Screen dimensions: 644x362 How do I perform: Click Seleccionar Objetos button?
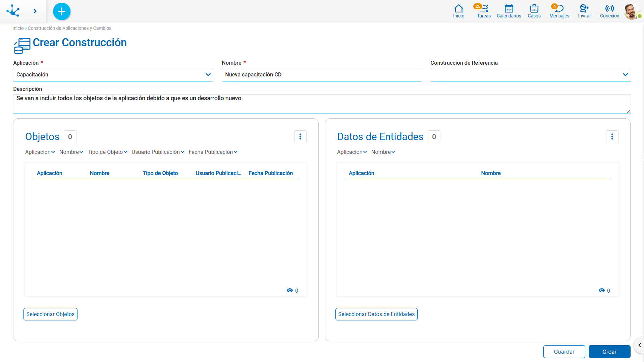click(x=50, y=314)
